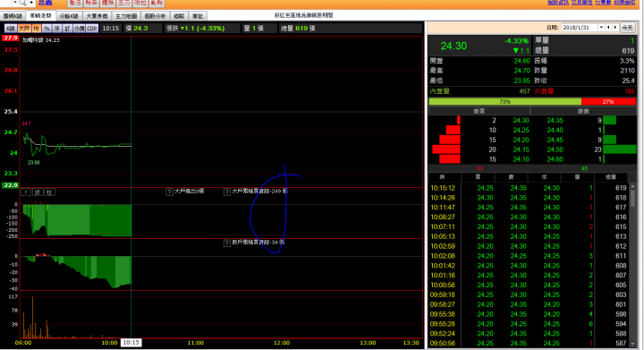
Task: Switch to the 主力地圖 tab
Action: pos(126,16)
